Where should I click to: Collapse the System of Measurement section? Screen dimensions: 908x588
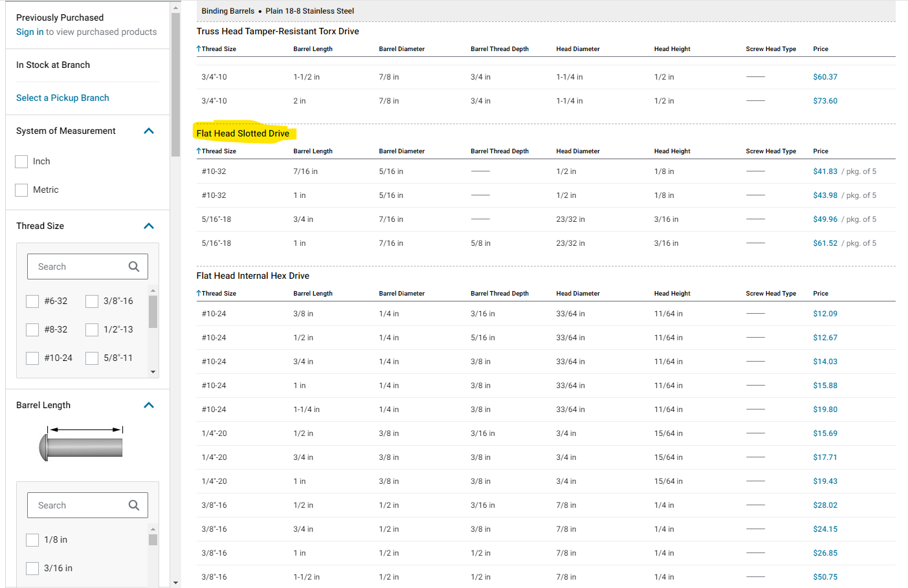(x=149, y=131)
